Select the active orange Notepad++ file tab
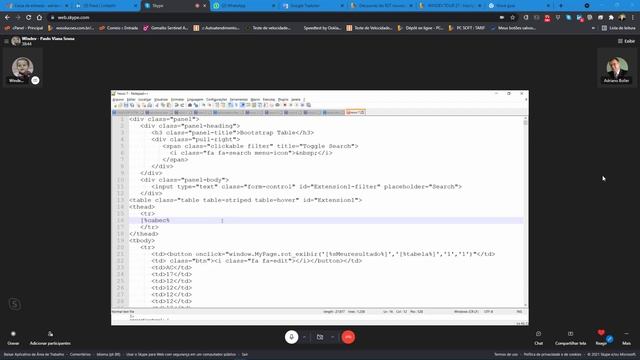The image size is (640, 360). point(355,112)
